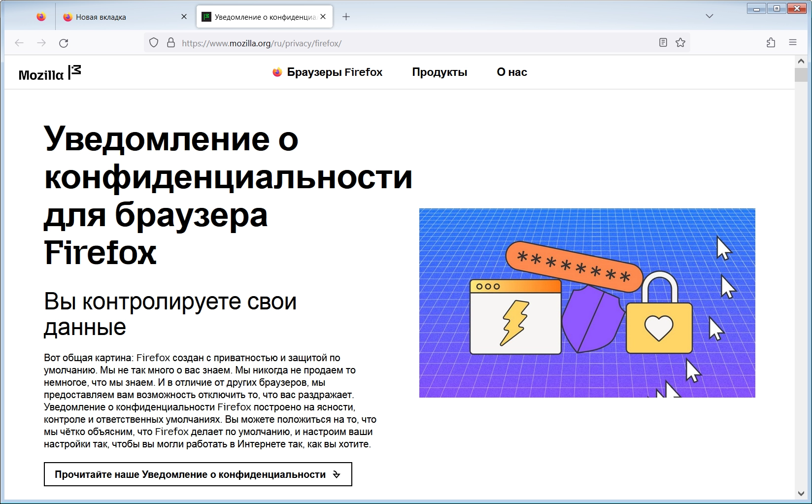Open tracking protection shield panel
Image resolution: width=812 pixels, height=504 pixels.
point(154,43)
